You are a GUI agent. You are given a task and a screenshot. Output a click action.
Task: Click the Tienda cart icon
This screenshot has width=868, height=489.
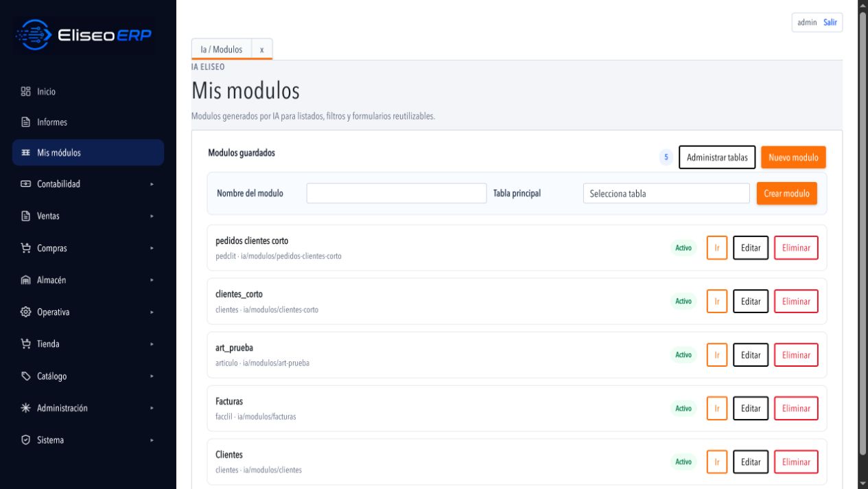click(26, 344)
